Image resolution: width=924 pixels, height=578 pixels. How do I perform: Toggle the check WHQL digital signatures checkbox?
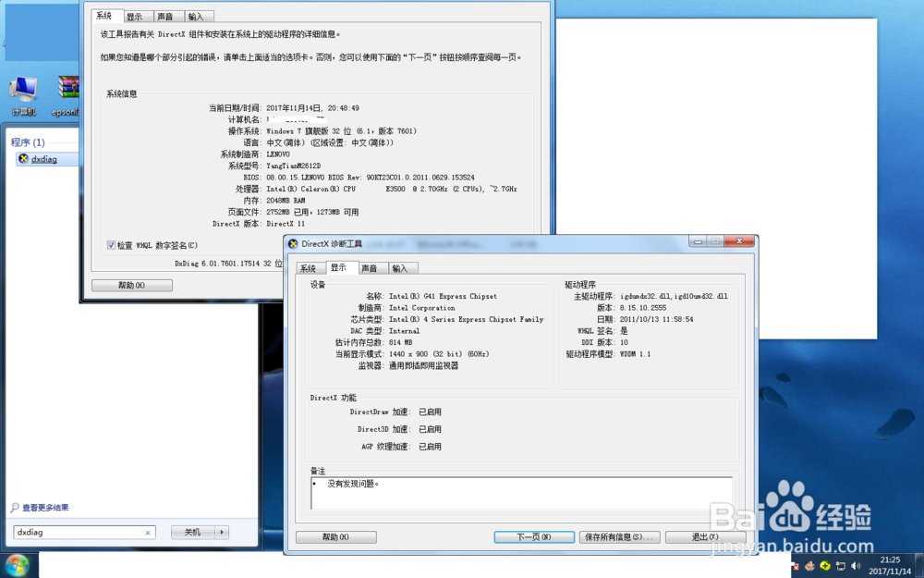pos(111,245)
